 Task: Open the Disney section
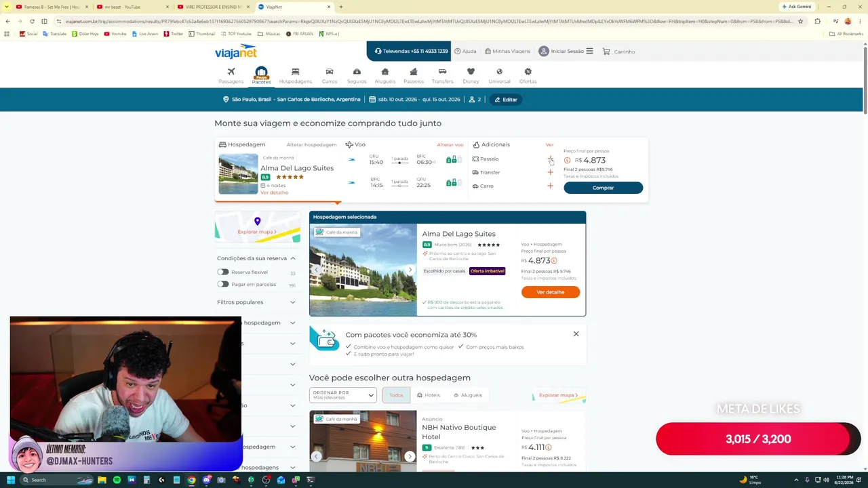coord(471,75)
